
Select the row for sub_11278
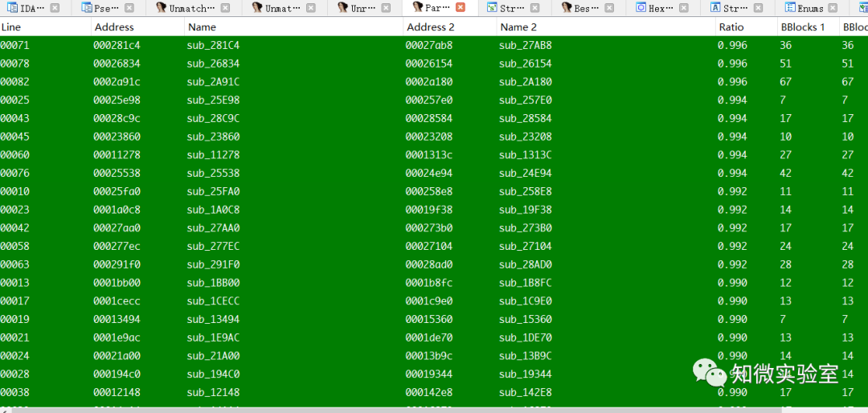(434, 155)
